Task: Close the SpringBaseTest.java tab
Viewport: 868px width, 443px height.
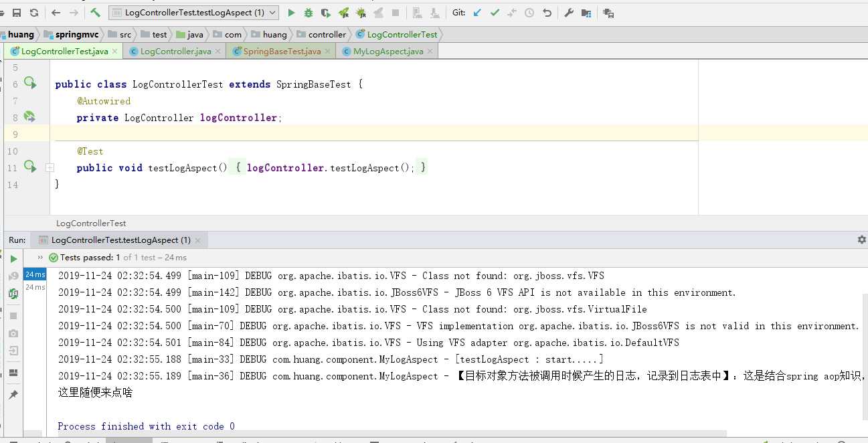Action: point(327,51)
